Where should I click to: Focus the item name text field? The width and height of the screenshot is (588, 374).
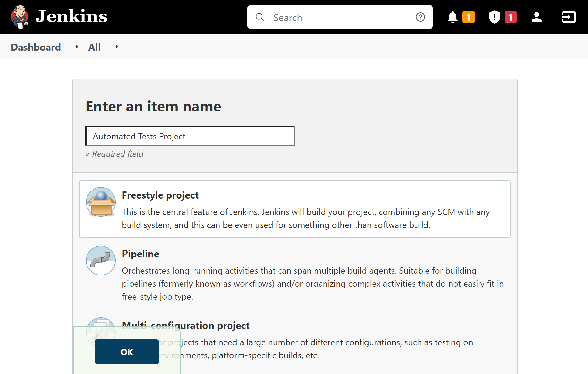click(x=190, y=136)
